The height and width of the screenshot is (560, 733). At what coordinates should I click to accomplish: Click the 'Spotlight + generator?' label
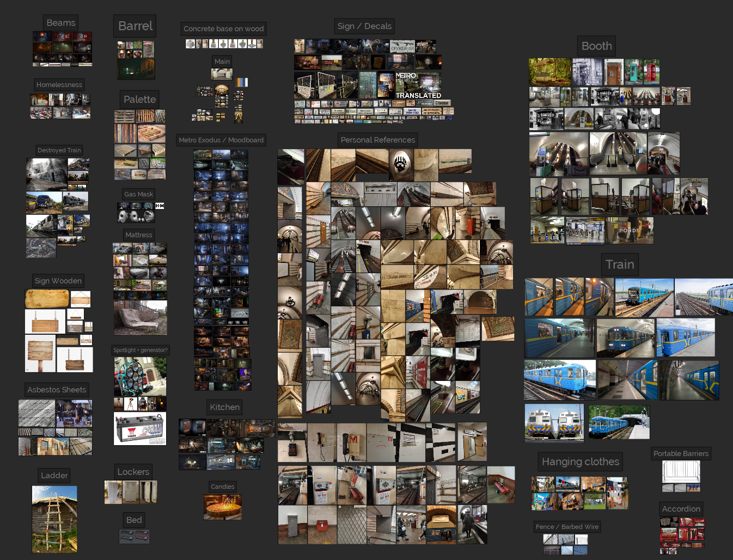point(141,350)
